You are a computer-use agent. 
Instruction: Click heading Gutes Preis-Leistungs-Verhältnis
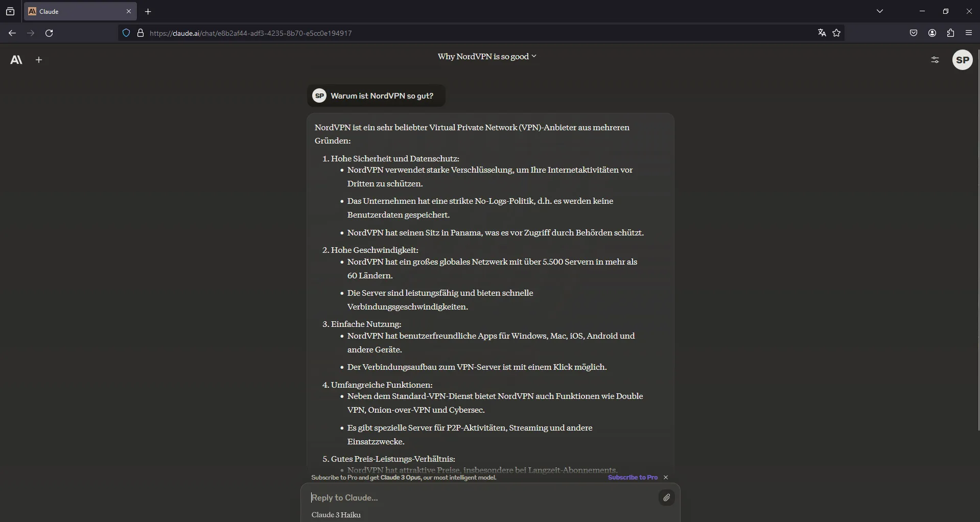pyautogui.click(x=393, y=459)
